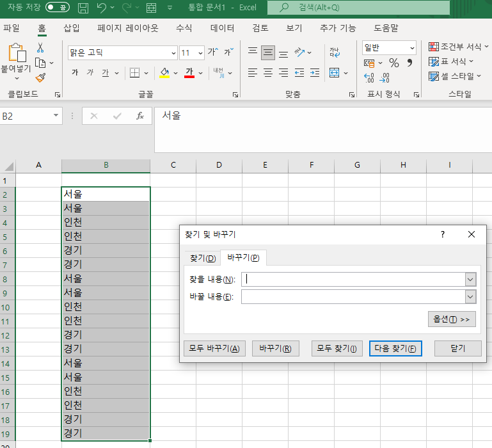Click the Redo arrow icon
Screen dimensions: 492x448
point(127,8)
